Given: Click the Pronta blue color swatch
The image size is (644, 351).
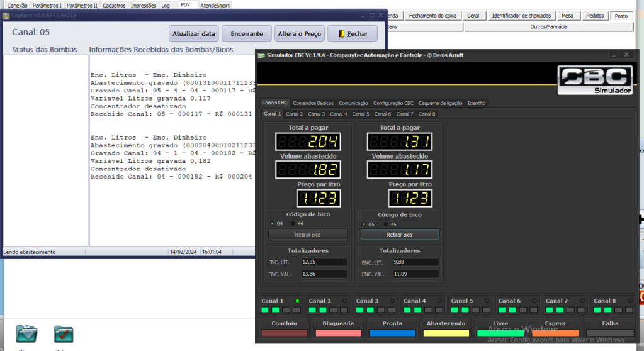Looking at the screenshot, I should coord(392,333).
